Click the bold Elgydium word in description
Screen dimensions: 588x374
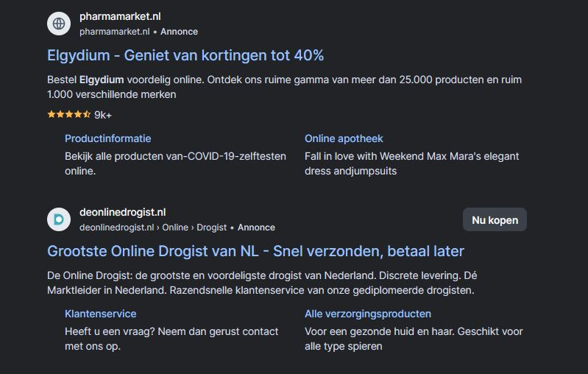(x=102, y=80)
